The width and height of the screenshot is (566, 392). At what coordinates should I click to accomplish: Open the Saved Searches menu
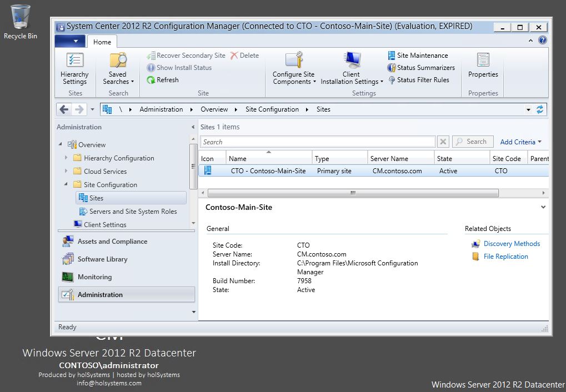click(x=118, y=69)
